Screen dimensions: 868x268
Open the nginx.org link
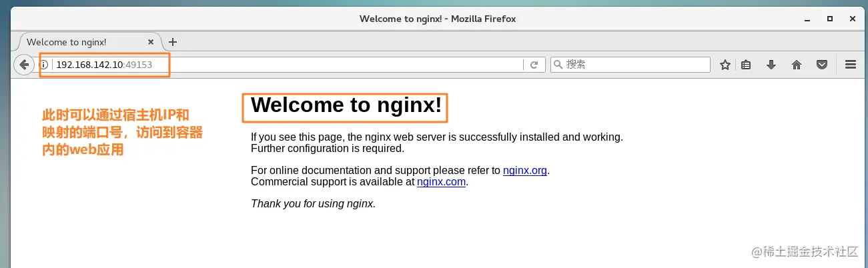point(525,170)
